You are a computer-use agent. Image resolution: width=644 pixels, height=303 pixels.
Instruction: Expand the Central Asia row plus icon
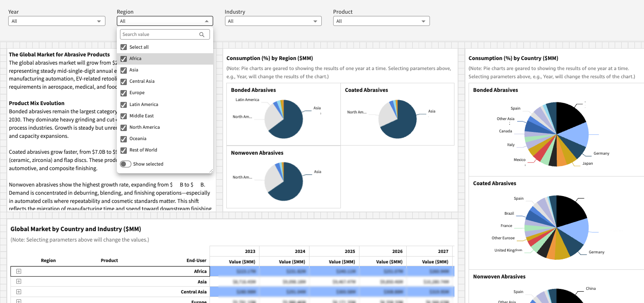19,292
